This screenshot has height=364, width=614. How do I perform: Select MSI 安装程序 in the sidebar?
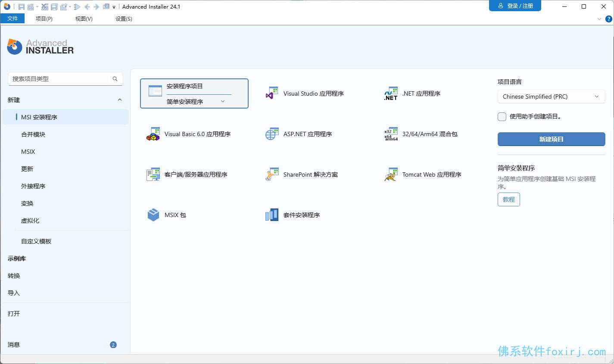pyautogui.click(x=65, y=117)
